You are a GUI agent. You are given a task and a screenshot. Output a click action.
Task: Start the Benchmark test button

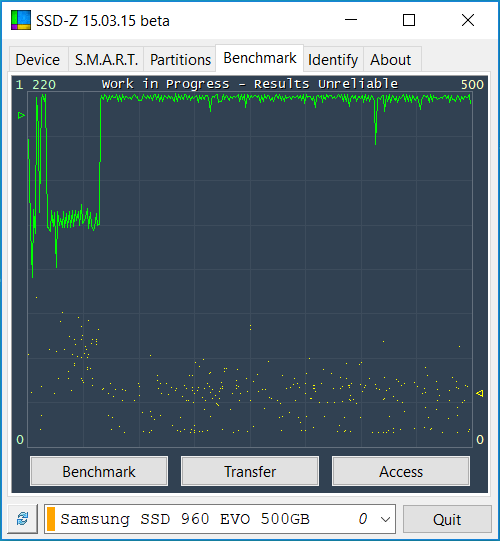point(99,471)
